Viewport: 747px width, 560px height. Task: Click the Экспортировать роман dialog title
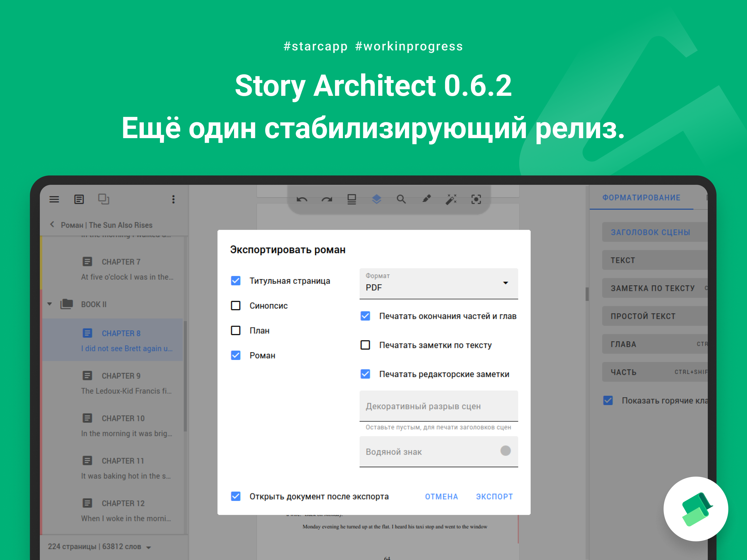[288, 250]
